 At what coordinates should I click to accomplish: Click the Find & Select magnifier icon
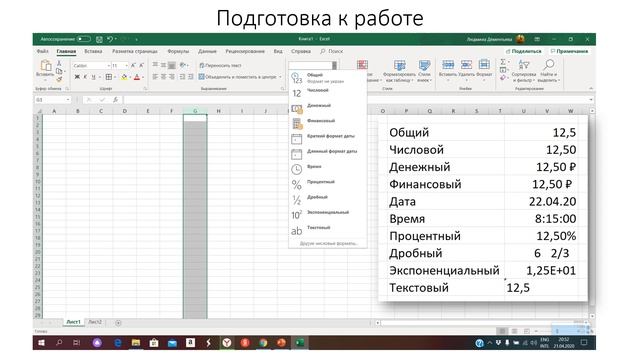tap(549, 64)
